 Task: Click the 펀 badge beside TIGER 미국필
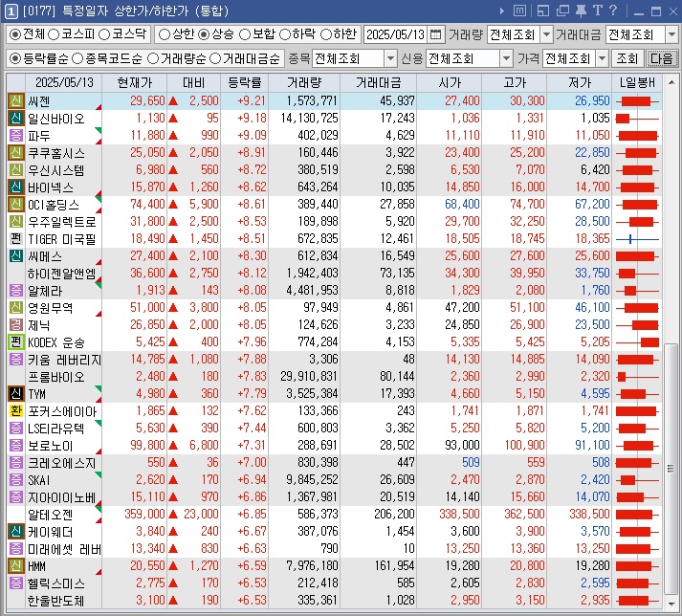click(15, 239)
